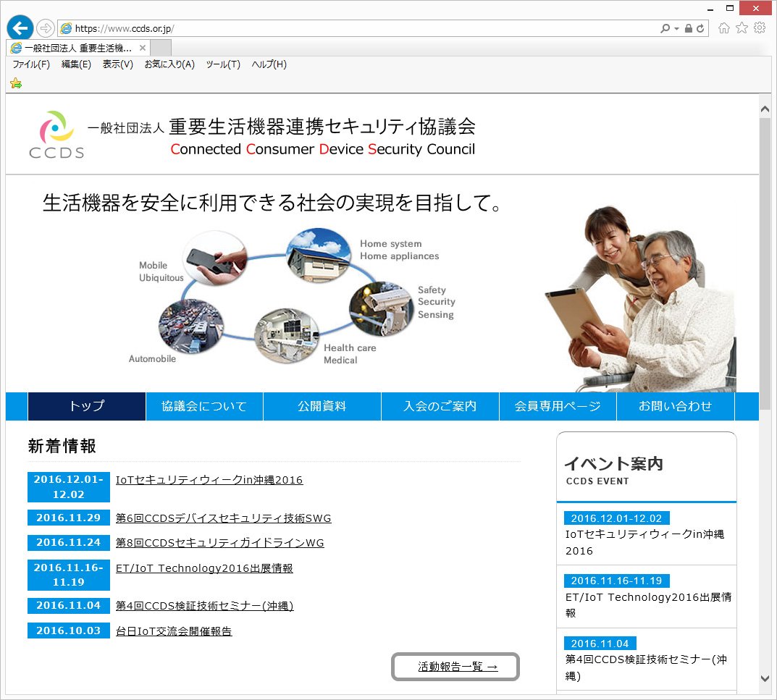Open the ヘルプ(H) menu
The width and height of the screenshot is (777, 700).
[x=269, y=64]
